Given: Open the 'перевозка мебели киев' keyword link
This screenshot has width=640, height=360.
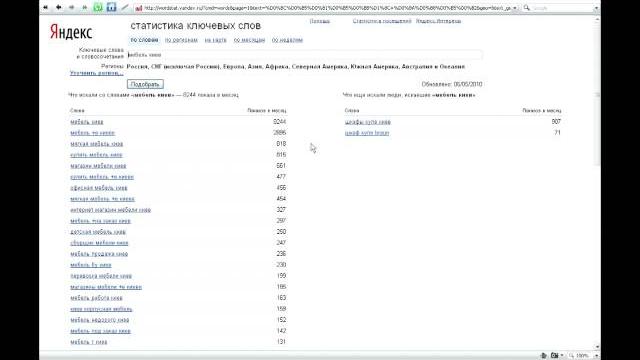Looking at the screenshot, I should 101,276.
